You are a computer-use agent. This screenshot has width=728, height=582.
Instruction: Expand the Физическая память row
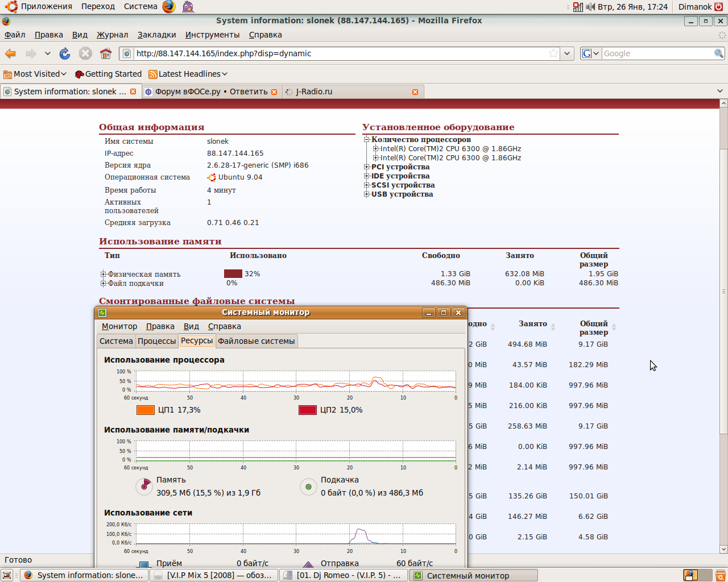[104, 275]
